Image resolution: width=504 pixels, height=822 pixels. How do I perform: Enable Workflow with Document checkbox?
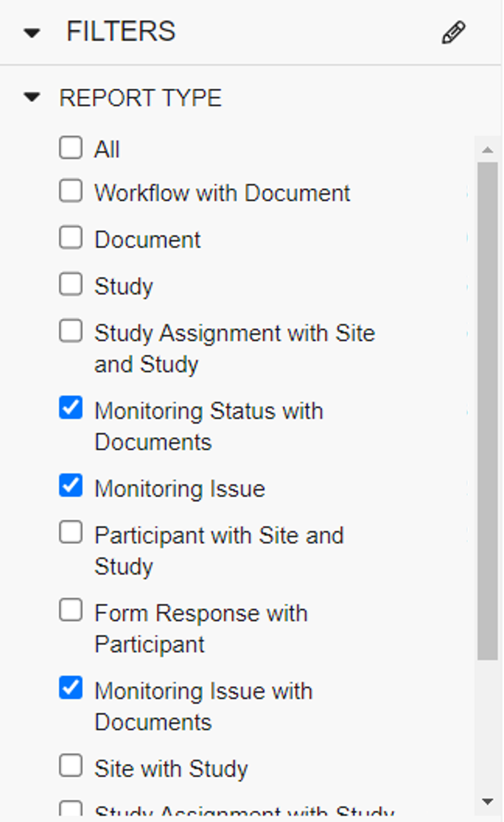(x=71, y=191)
